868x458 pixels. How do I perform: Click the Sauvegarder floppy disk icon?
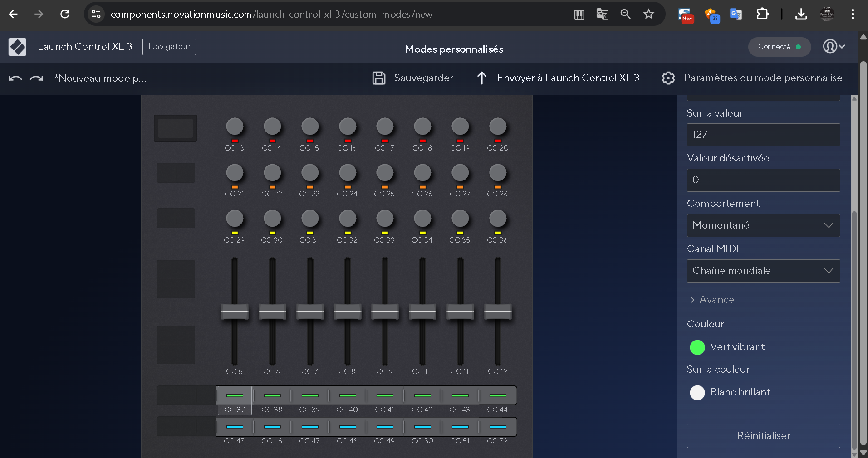pyautogui.click(x=379, y=78)
